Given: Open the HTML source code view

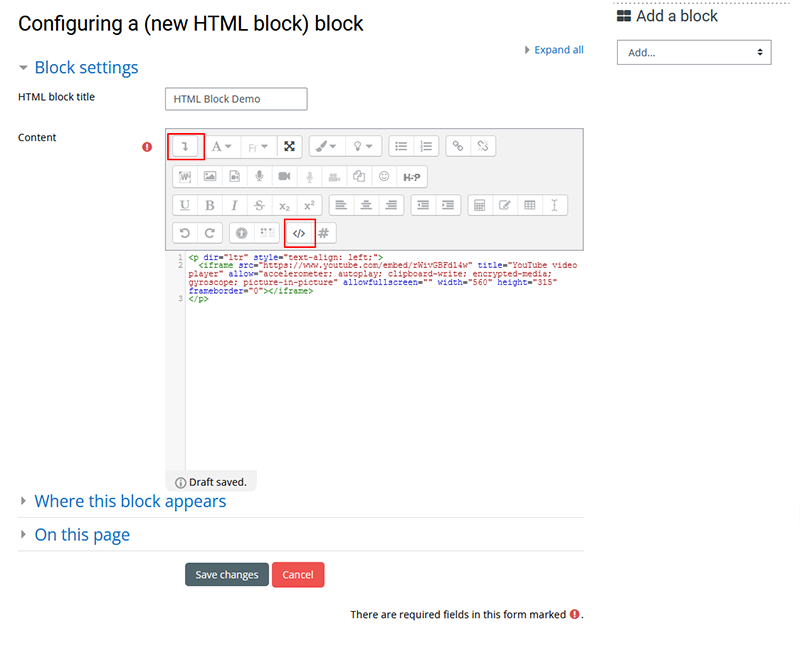Looking at the screenshot, I should coord(297,232).
